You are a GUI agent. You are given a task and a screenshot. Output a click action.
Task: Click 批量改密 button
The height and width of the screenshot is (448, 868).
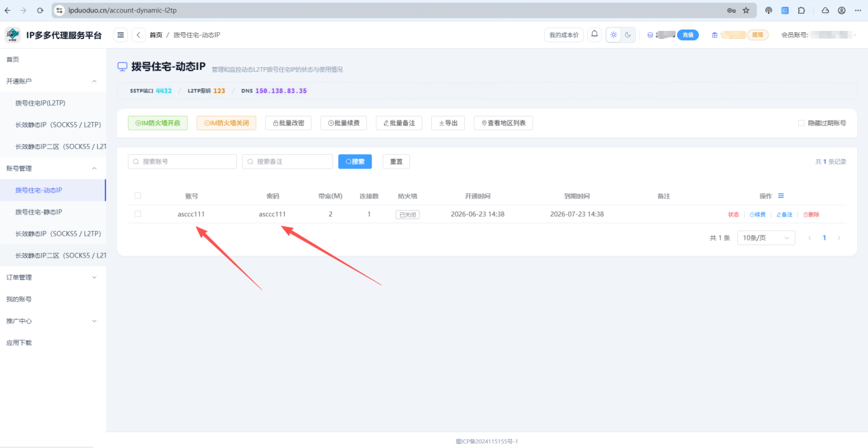coord(288,123)
